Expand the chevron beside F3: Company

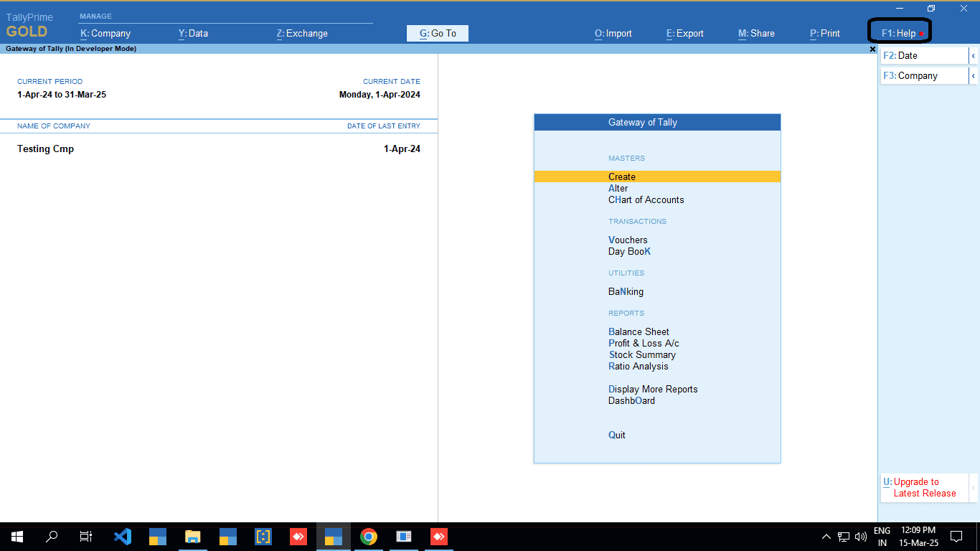click(x=974, y=75)
